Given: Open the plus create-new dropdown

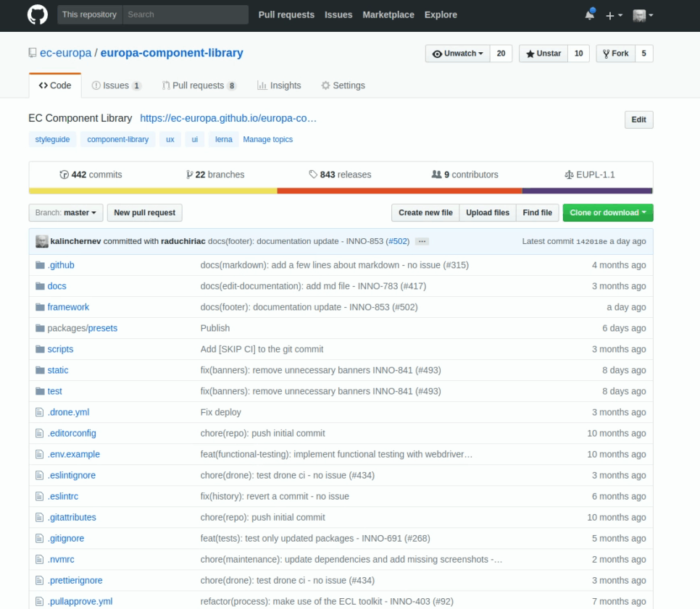Looking at the screenshot, I should point(614,15).
